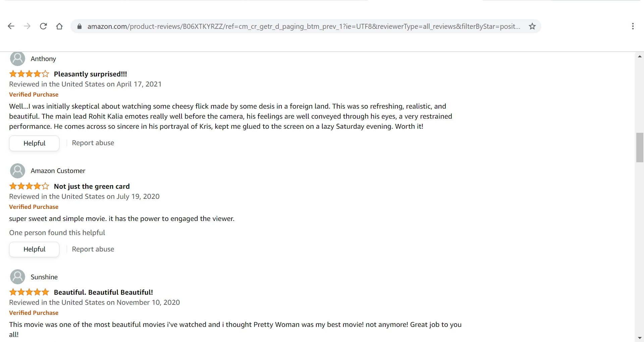Click the four-star rating on Anthony's review
This screenshot has width=644, height=342.
pyautogui.click(x=29, y=74)
